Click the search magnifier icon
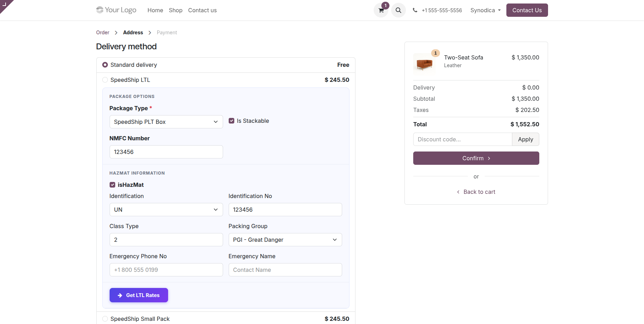Viewport: 644px width, 324px height. (x=399, y=10)
